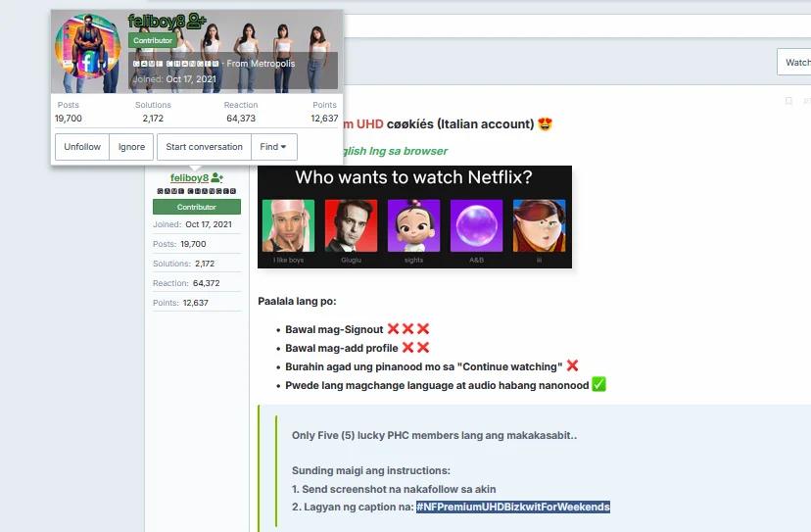The height and width of the screenshot is (532, 811).
Task: Open the Find dropdown in the popup
Action: tap(274, 147)
